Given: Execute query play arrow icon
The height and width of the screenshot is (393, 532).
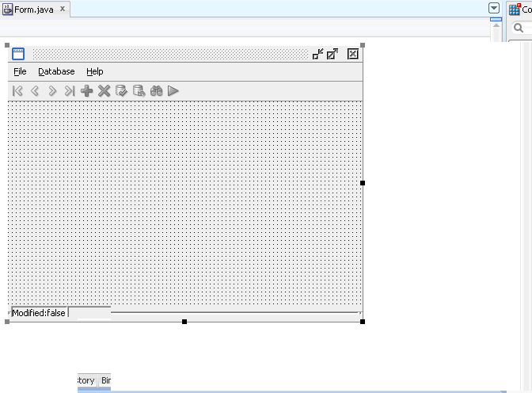Looking at the screenshot, I should click(173, 91).
